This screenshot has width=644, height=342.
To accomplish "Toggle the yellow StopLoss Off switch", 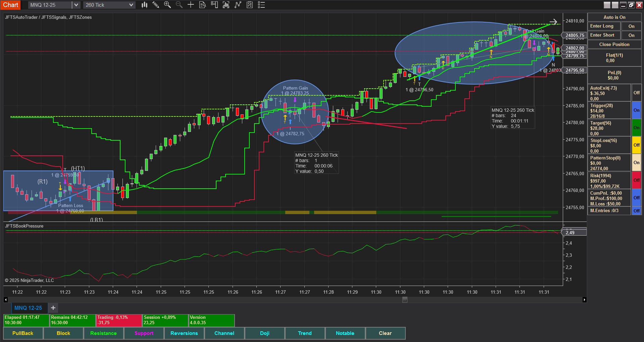I will click(x=636, y=145).
